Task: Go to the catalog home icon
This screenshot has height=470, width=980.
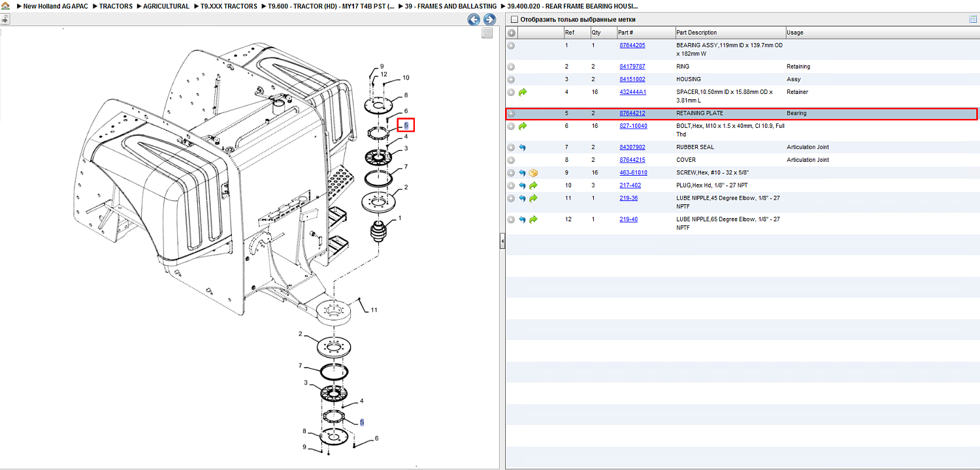Action: [x=5, y=6]
